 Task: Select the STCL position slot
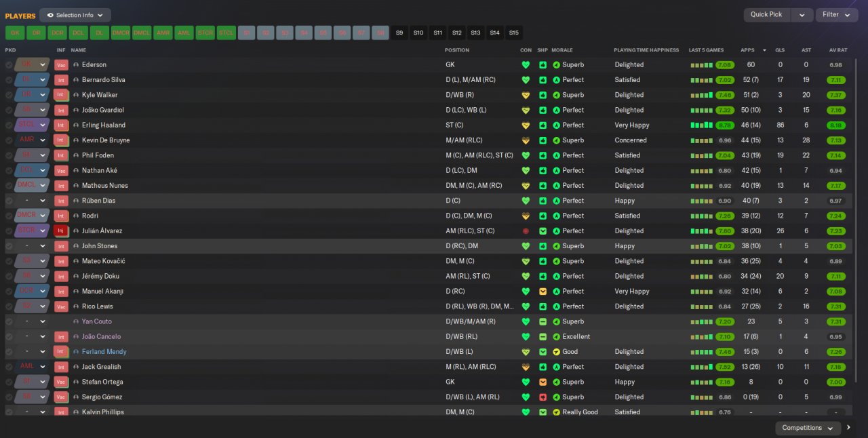[226, 33]
